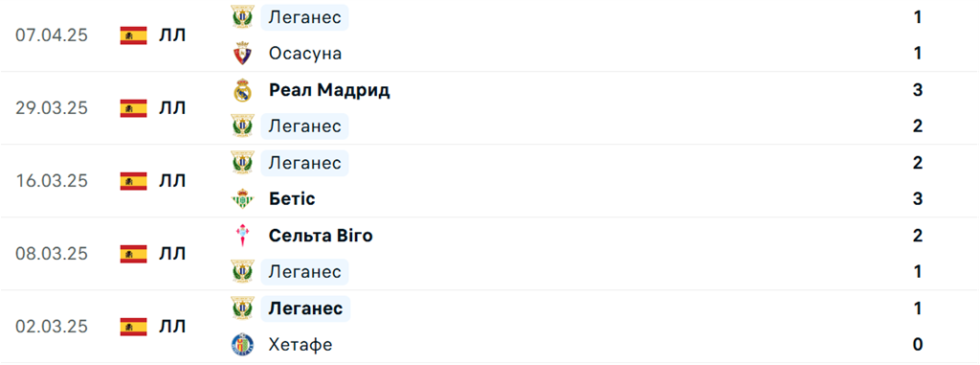Click the Celta Vigo club crest
The height and width of the screenshot is (365, 980).
coord(242,236)
